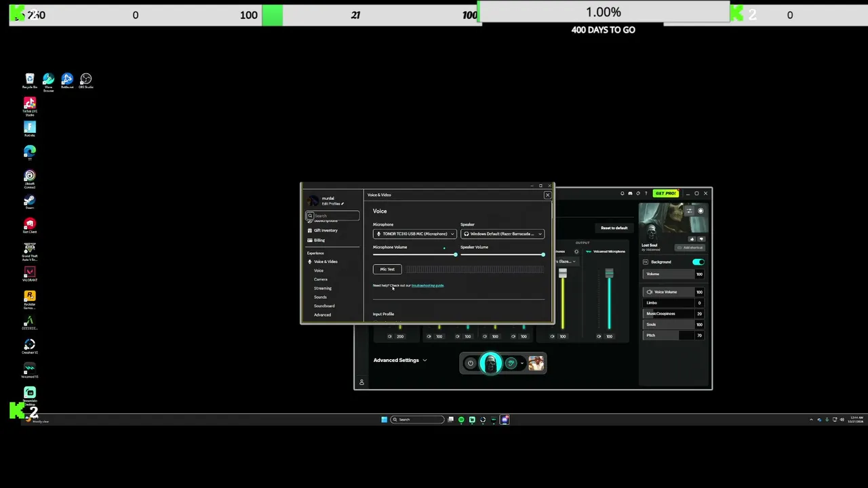Expand Voicemod Advanced Settings
Screen dimensions: 868x488
tap(399, 360)
